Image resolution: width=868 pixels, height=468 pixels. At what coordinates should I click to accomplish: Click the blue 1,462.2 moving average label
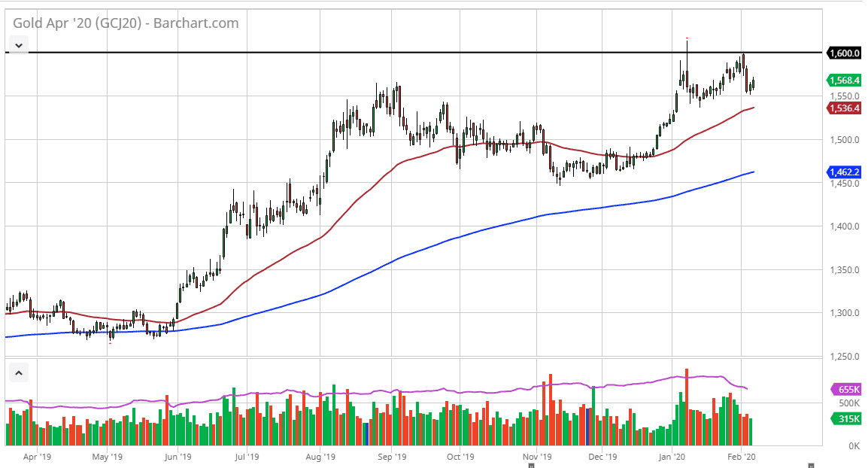845,172
